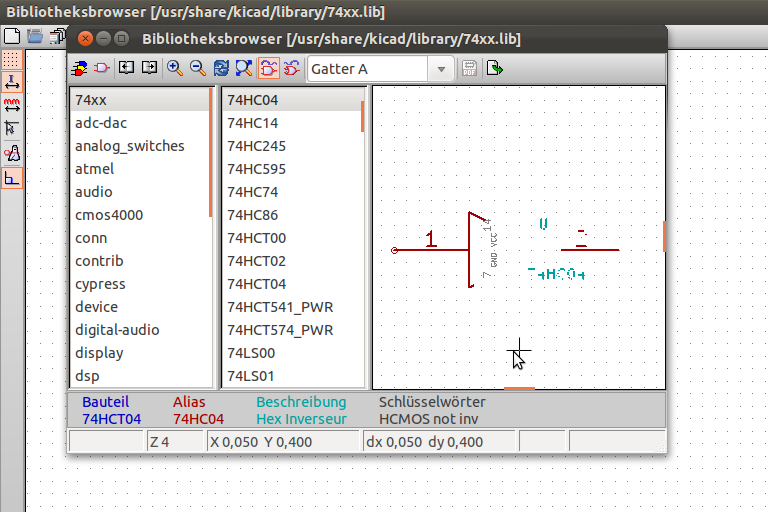768x512 pixels.
Task: Click the dx 0,050 dy 0,400 status field
Action: [x=439, y=442]
